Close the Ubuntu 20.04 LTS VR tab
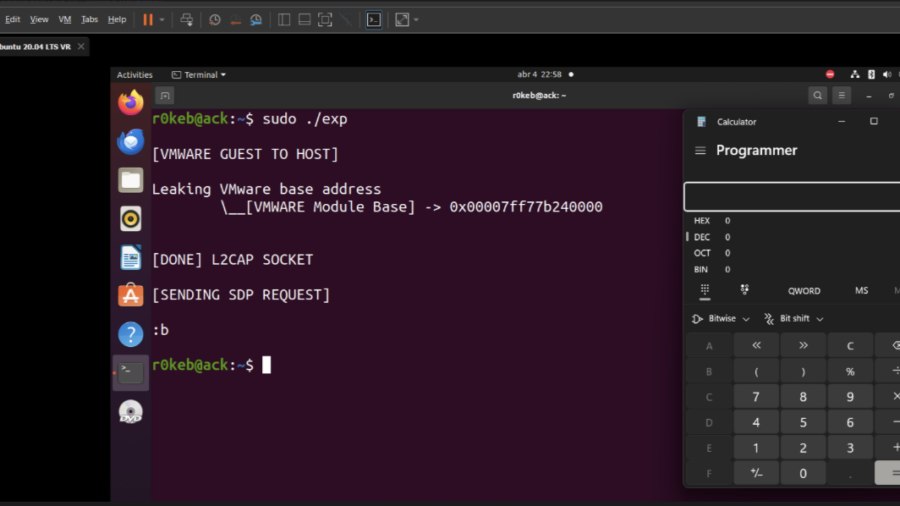This screenshot has width=900, height=506. pyautogui.click(x=81, y=46)
